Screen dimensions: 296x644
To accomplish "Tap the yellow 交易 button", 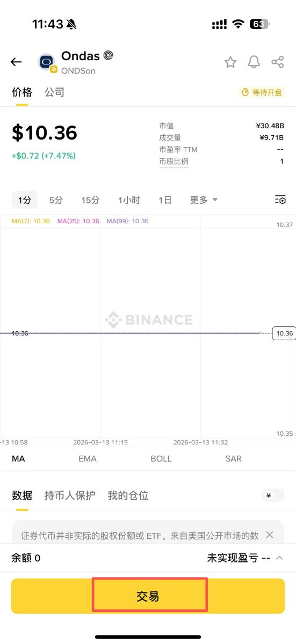I will (x=148, y=596).
